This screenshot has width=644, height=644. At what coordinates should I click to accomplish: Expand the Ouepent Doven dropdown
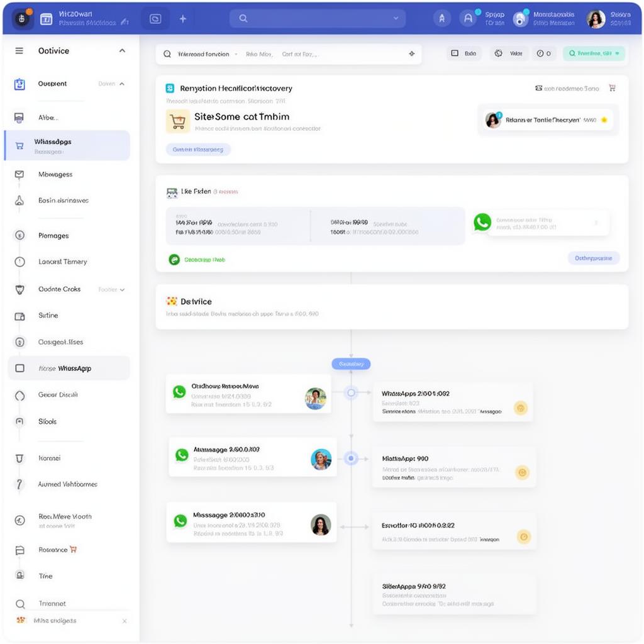point(121,84)
